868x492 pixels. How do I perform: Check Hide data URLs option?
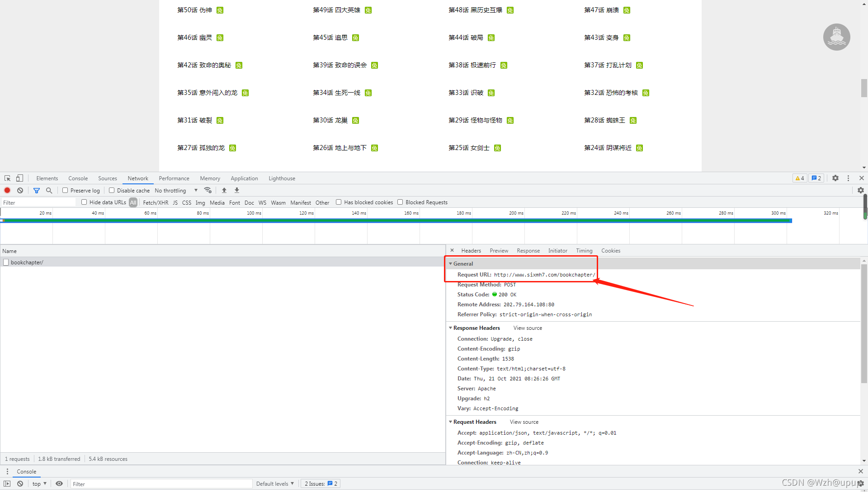tap(84, 202)
